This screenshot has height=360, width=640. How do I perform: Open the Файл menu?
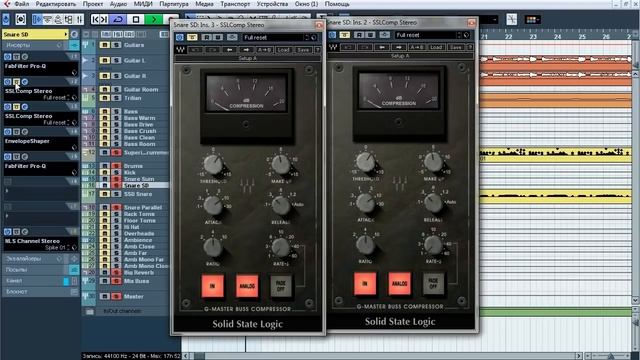pyautogui.click(x=22, y=4)
